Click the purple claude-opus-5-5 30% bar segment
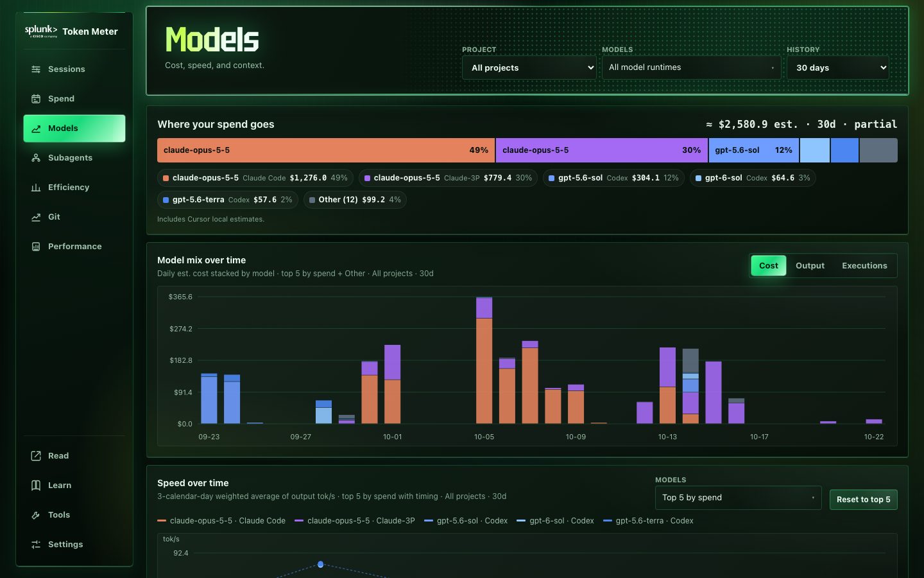The image size is (924, 578). [602, 150]
